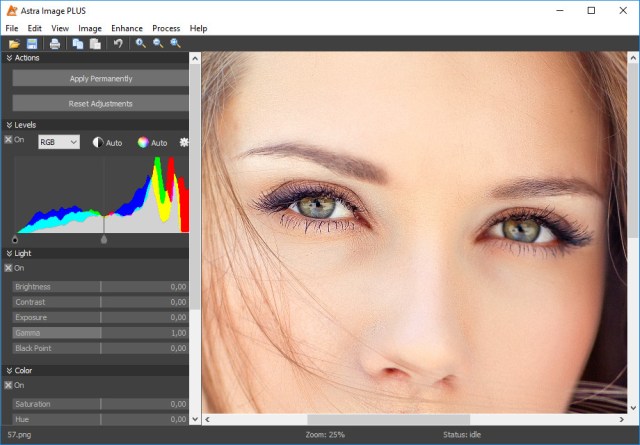This screenshot has width=640, height=445.
Task: Disable the Light On checkbox
Action: tap(9, 268)
